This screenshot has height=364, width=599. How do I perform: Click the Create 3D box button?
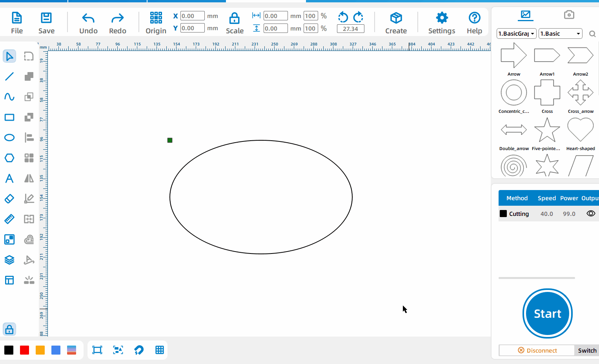396,23
